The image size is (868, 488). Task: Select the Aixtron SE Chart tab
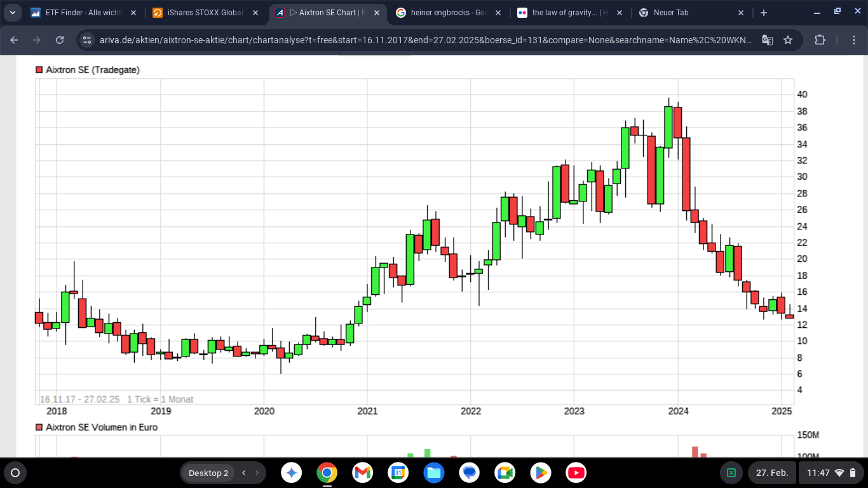328,13
